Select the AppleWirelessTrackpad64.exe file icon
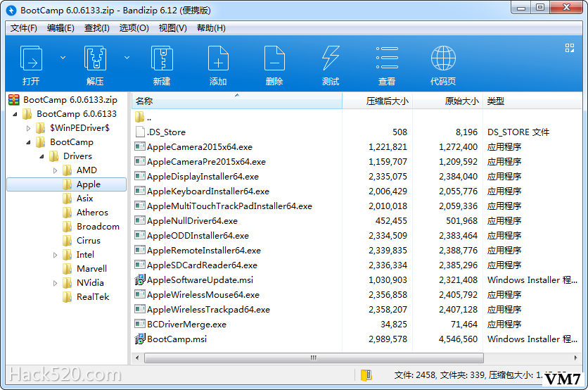Image resolution: width=588 pixels, height=390 pixels. coord(140,309)
